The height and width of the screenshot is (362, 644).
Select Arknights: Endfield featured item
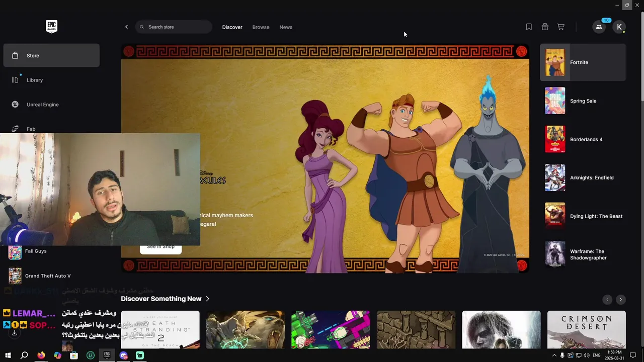583,177
